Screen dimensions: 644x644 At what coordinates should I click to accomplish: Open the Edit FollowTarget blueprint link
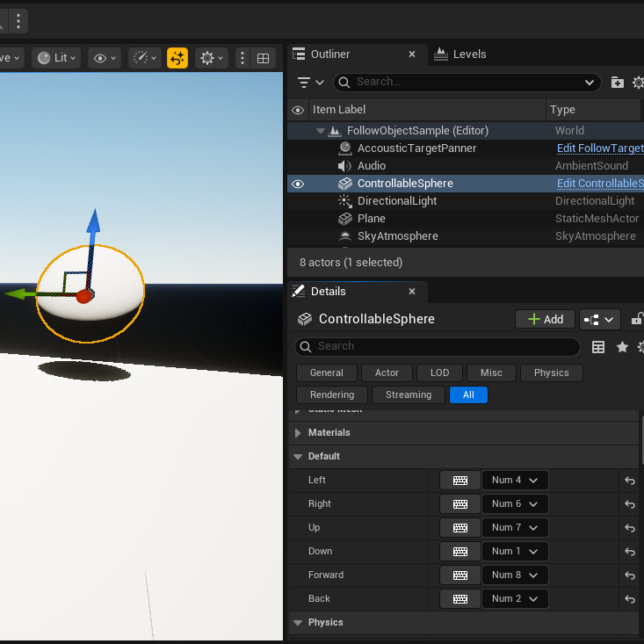coord(600,148)
